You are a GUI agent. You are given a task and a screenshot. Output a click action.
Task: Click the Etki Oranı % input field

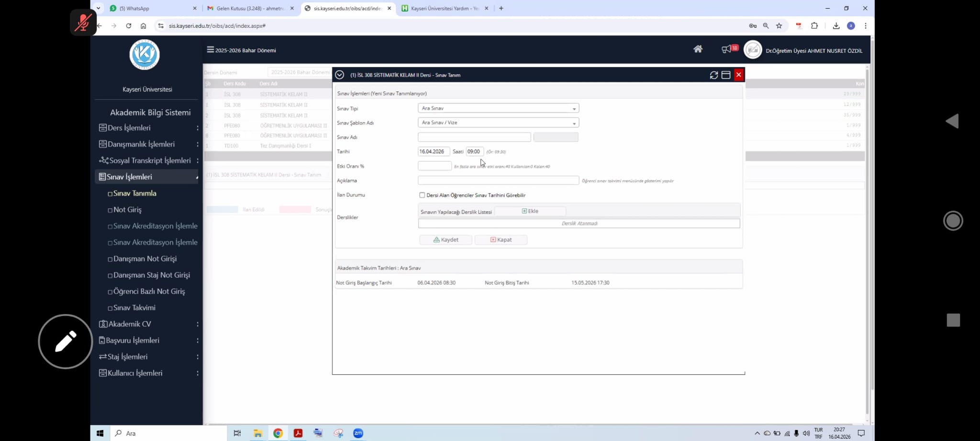(x=434, y=166)
